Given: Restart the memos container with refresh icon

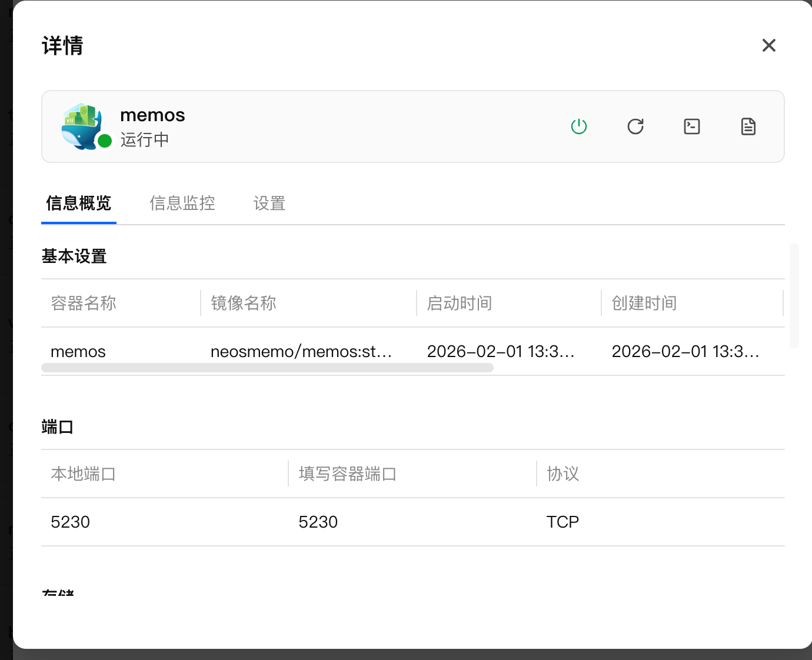Looking at the screenshot, I should click(x=635, y=126).
